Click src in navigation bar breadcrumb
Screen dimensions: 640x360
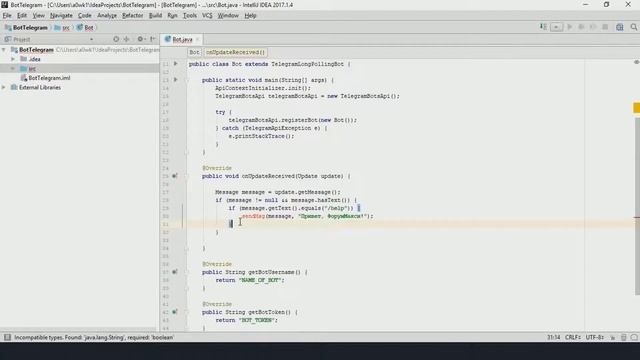click(62, 27)
